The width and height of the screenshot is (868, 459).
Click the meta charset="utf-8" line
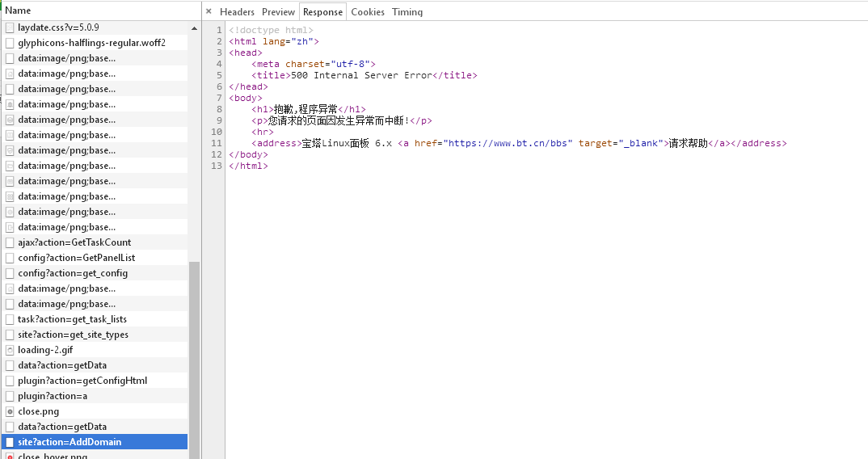pos(314,64)
